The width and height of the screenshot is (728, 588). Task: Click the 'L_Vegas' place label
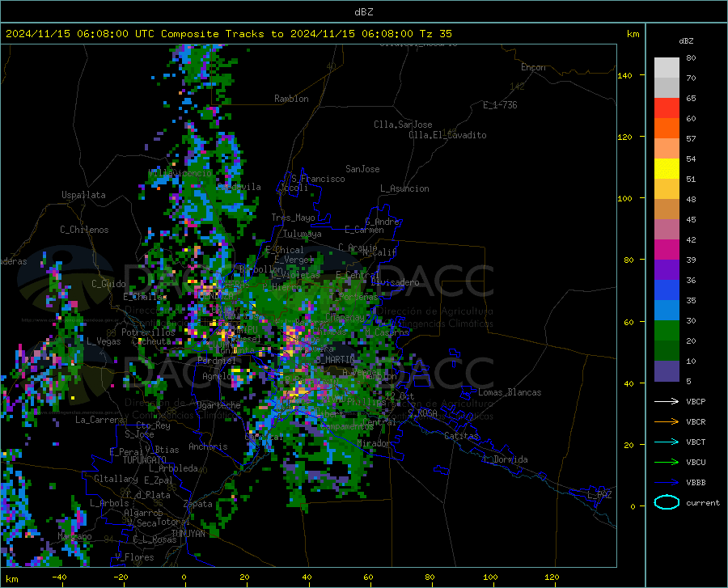104,341
